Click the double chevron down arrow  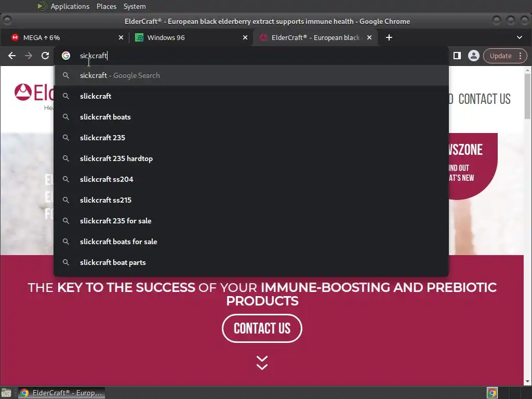click(x=262, y=363)
